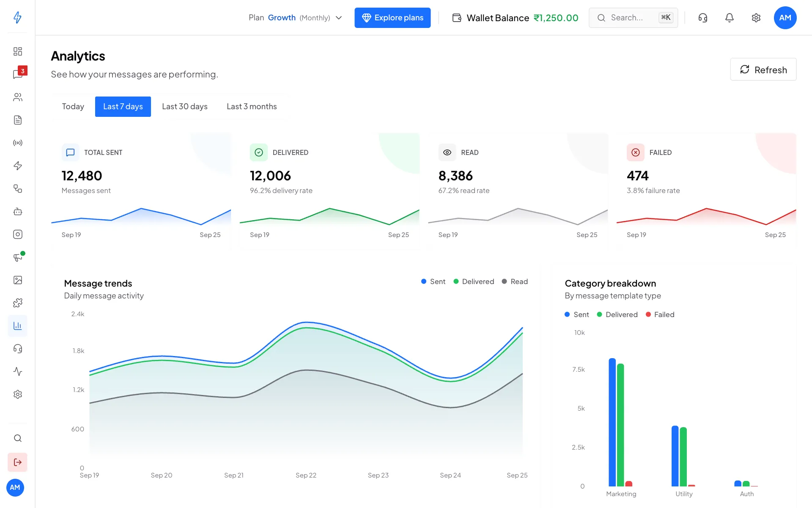Click the 3.8% failure rate text
The image size is (812, 508).
tap(653, 190)
